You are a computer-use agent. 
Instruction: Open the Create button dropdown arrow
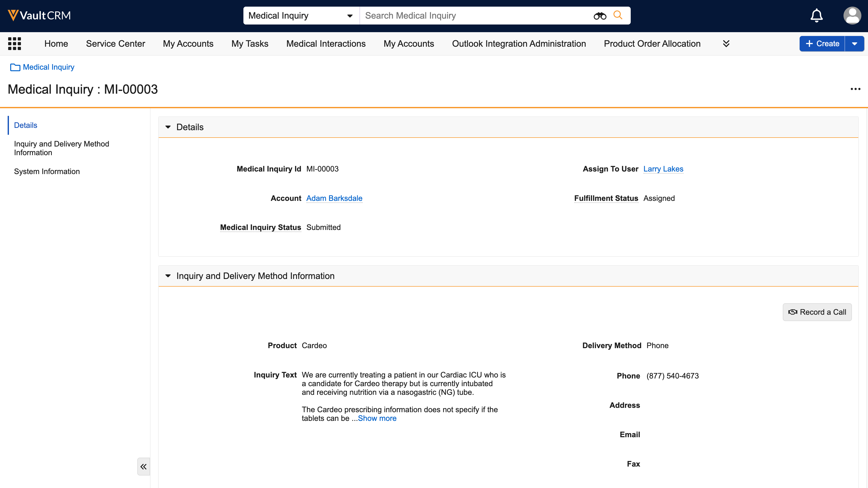tap(854, 44)
